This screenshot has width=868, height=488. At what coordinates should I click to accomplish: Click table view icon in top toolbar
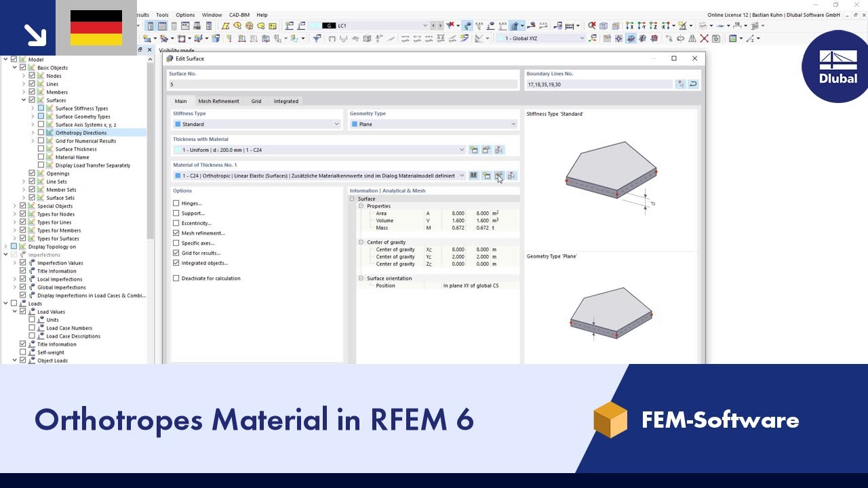coord(162,26)
